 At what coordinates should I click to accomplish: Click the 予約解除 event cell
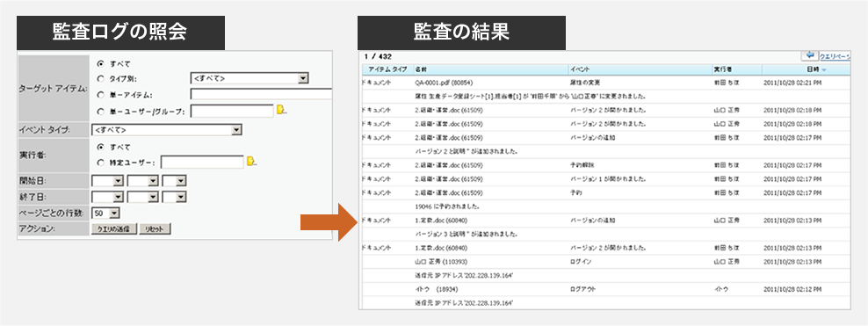point(582,165)
